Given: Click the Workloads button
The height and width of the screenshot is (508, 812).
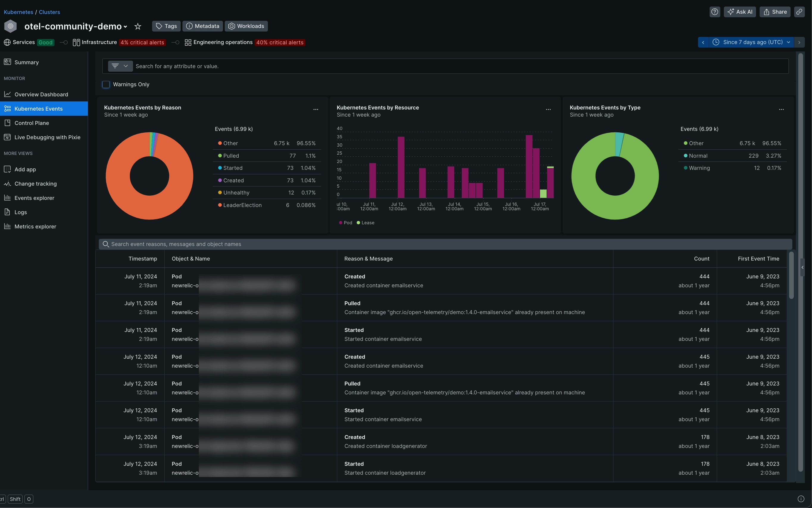Looking at the screenshot, I should (246, 26).
